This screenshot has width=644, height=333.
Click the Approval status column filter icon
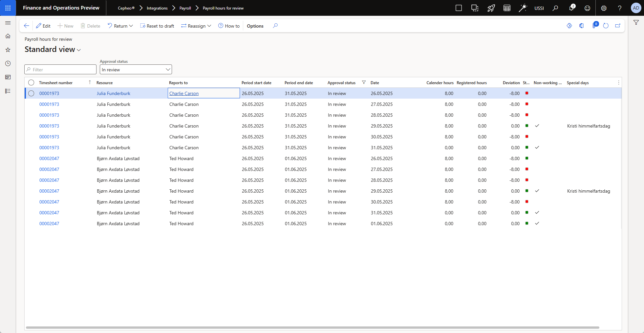click(x=364, y=83)
